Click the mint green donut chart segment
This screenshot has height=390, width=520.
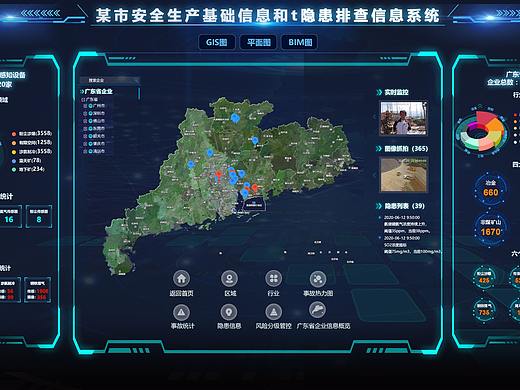[x=471, y=143]
